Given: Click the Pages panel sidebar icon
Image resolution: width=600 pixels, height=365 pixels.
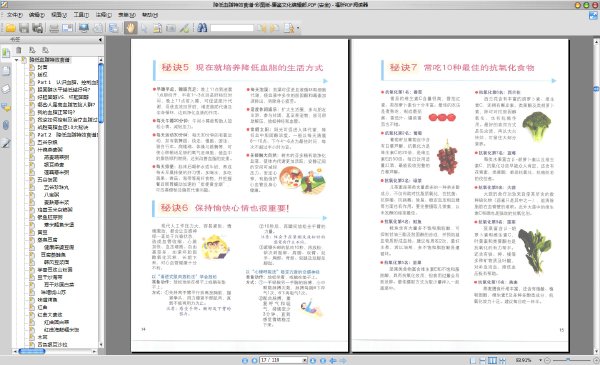Looking at the screenshot, I should pyautogui.click(x=6, y=70).
